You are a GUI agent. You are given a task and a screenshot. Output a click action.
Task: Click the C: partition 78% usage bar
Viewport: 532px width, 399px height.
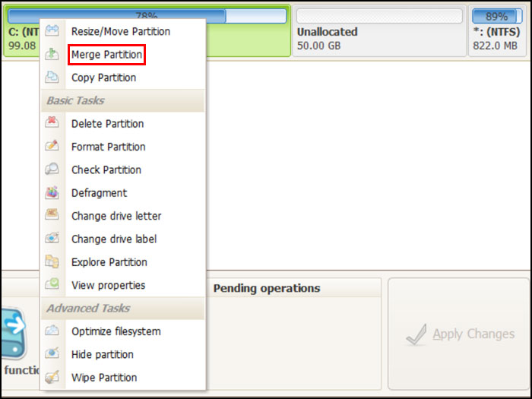(x=147, y=16)
